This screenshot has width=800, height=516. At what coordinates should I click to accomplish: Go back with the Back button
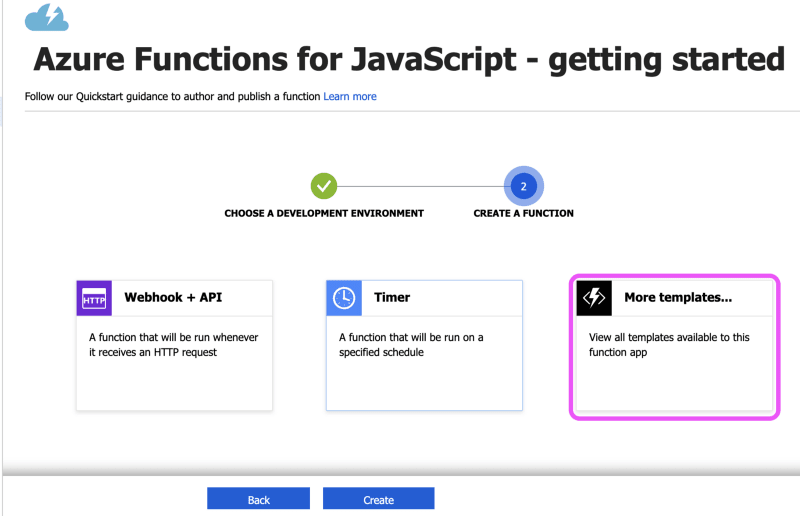tap(258, 499)
